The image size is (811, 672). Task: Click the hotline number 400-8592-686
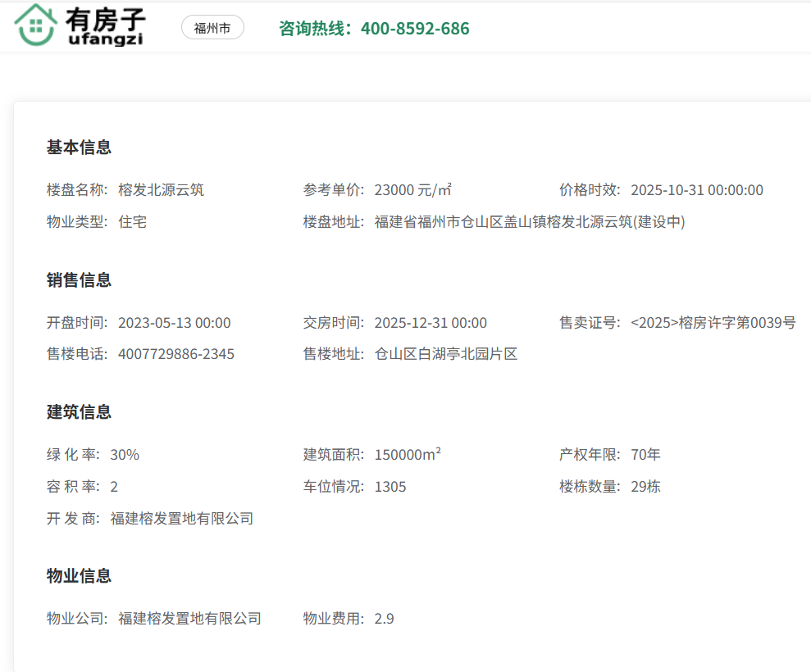pos(415,29)
